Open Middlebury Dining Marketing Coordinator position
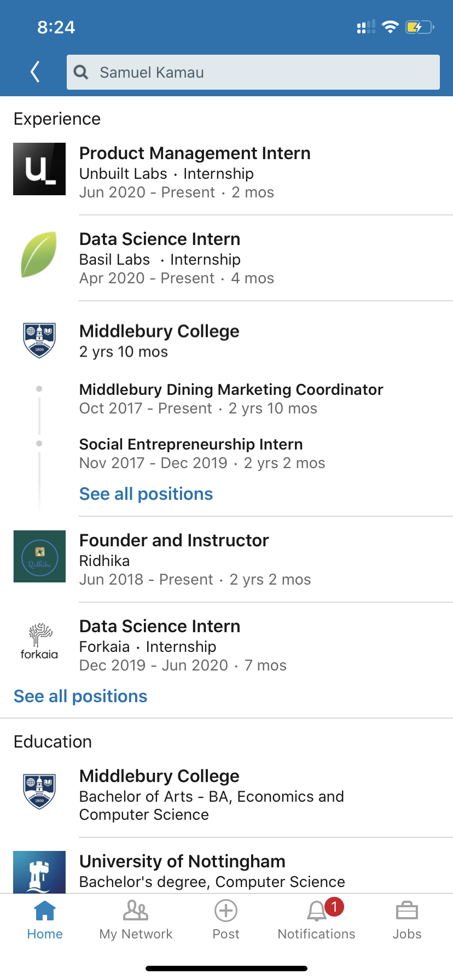 click(x=231, y=390)
